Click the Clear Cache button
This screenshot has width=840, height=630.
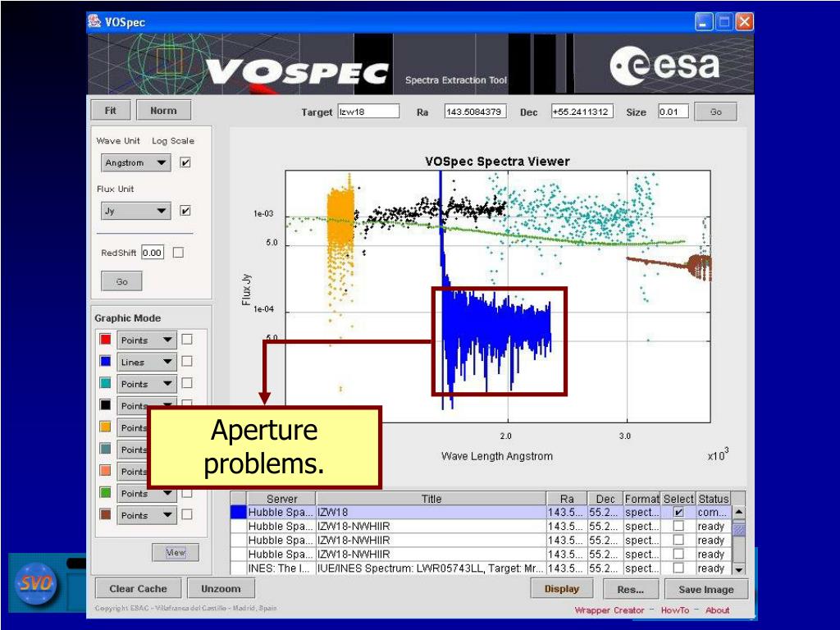point(138,588)
